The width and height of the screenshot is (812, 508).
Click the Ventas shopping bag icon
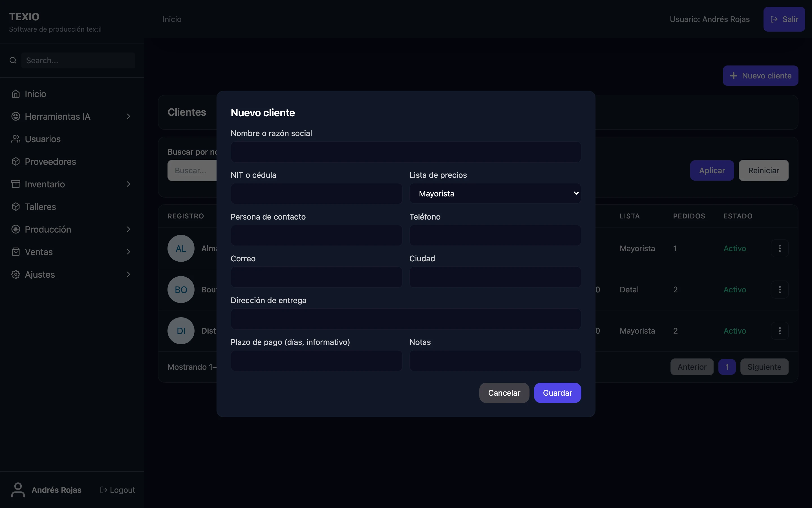(x=16, y=252)
